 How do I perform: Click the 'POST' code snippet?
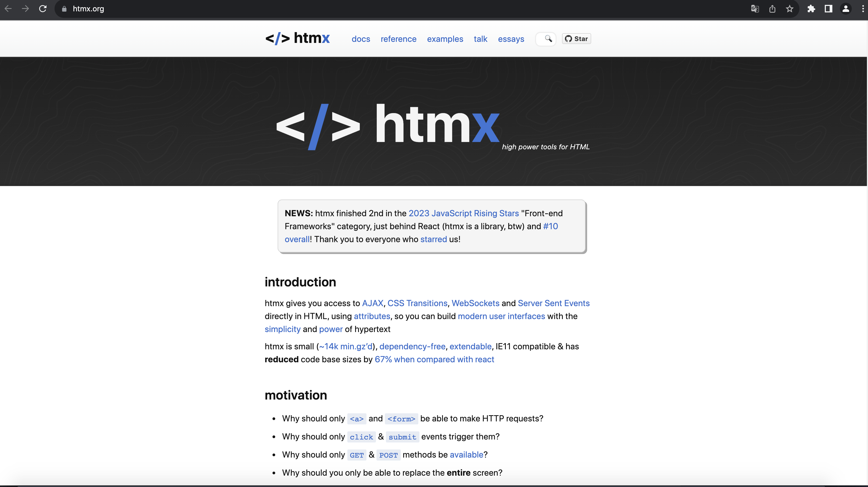pos(388,455)
